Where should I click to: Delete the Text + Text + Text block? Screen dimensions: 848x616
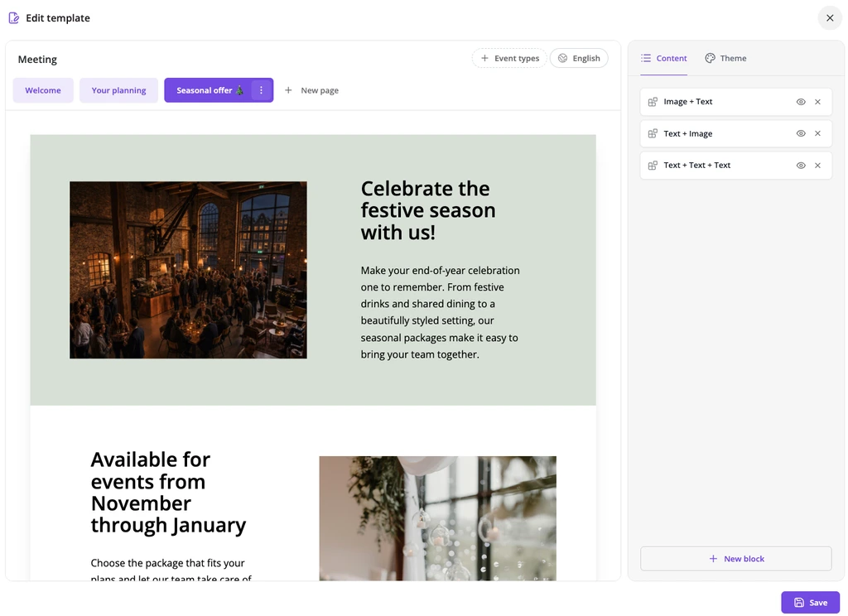coord(817,166)
